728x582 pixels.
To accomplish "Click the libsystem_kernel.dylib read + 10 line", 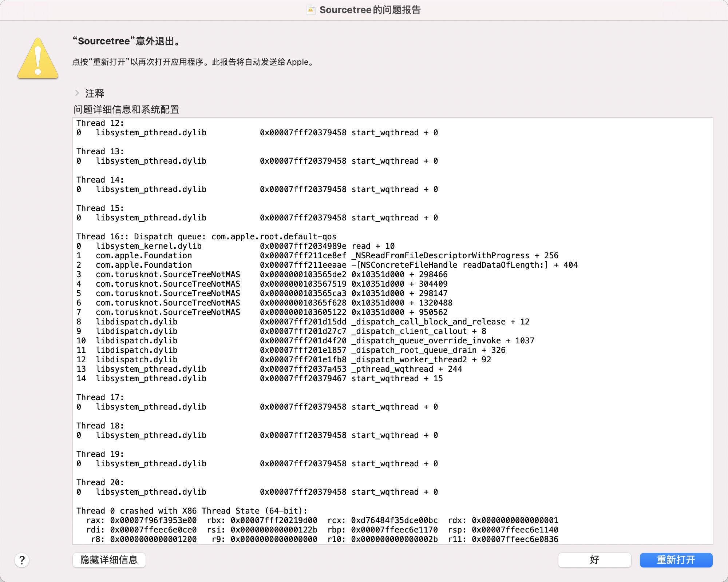I will pos(236,246).
